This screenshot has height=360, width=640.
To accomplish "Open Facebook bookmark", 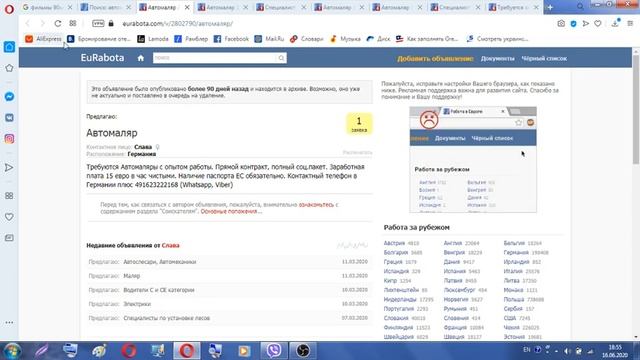I will point(231,39).
